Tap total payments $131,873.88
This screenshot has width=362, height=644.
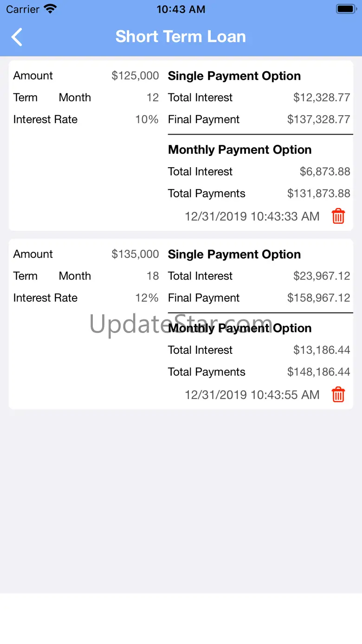[318, 193]
